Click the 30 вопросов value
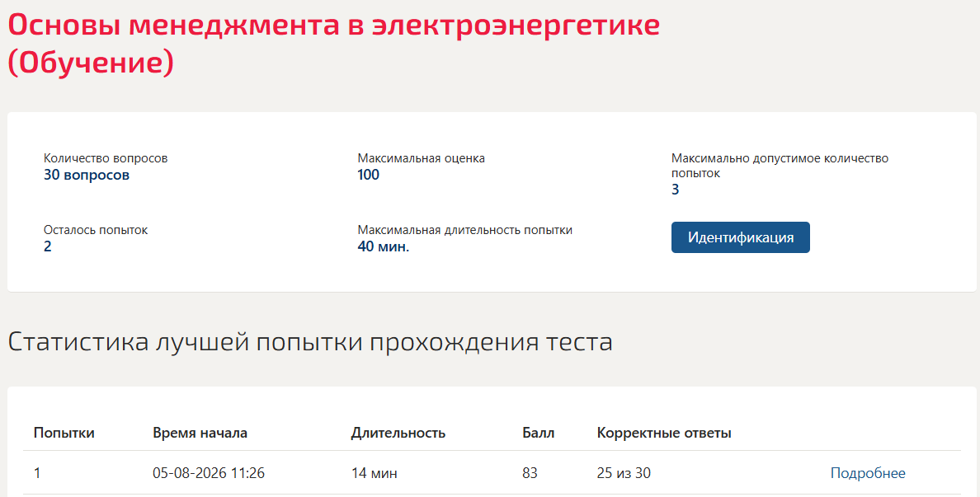The image size is (980, 497). tap(87, 175)
